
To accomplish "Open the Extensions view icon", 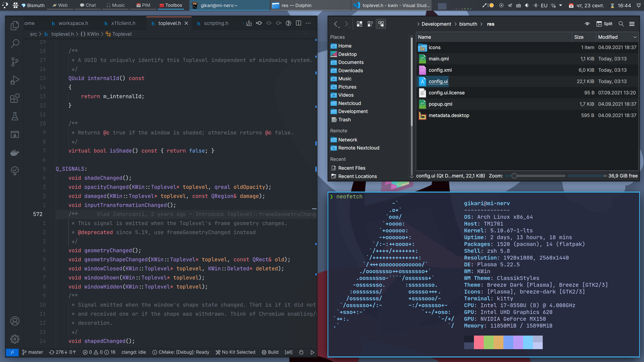I will click(x=15, y=98).
